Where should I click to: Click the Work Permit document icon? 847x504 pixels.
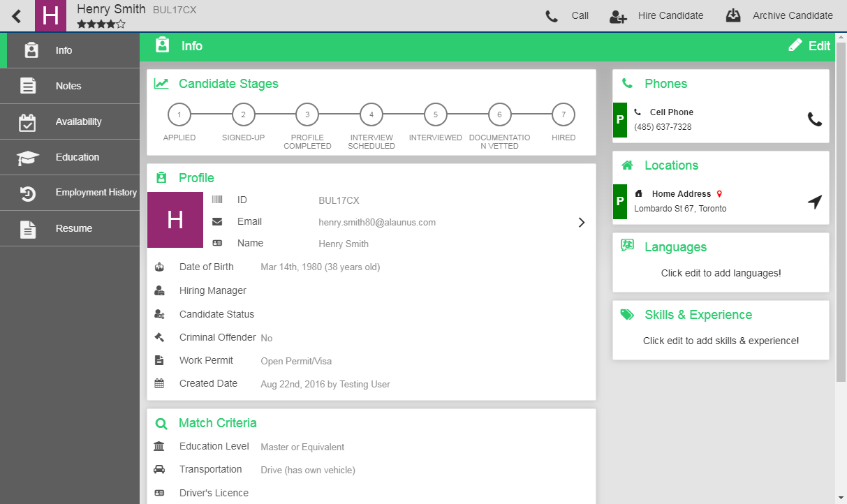pyautogui.click(x=159, y=360)
